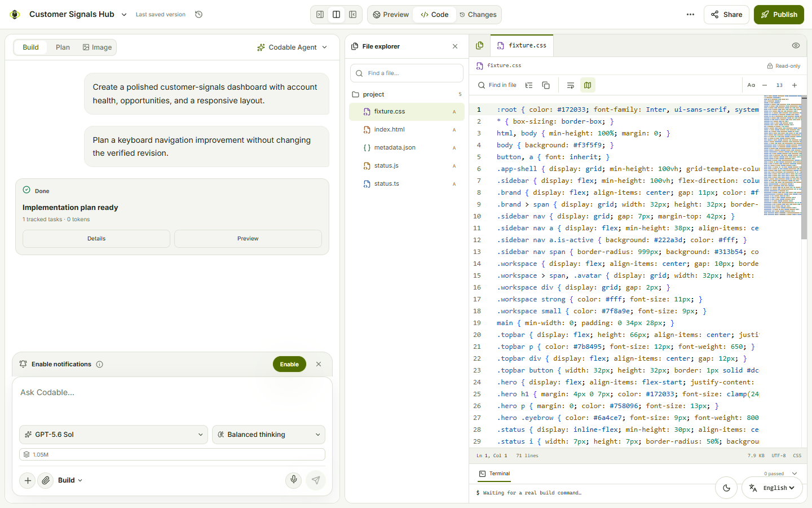Switch to editor-only panel layout
Viewport: 812px width, 508px height.
[x=352, y=15]
